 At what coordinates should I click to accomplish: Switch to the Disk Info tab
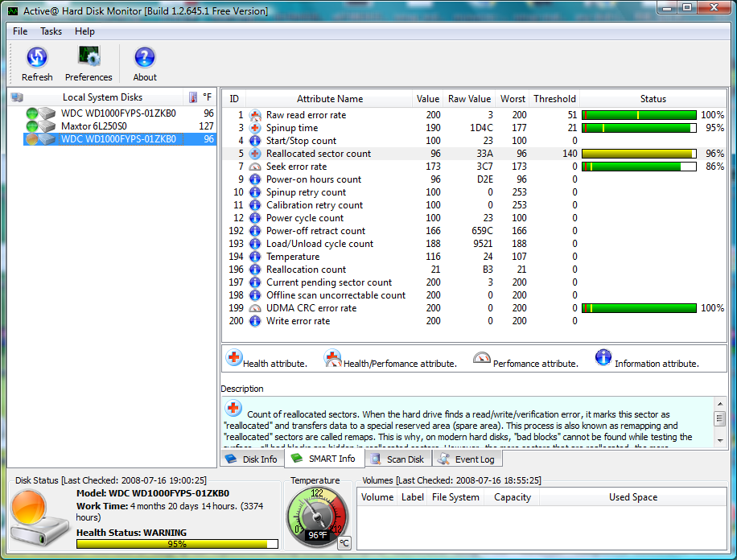pos(252,459)
